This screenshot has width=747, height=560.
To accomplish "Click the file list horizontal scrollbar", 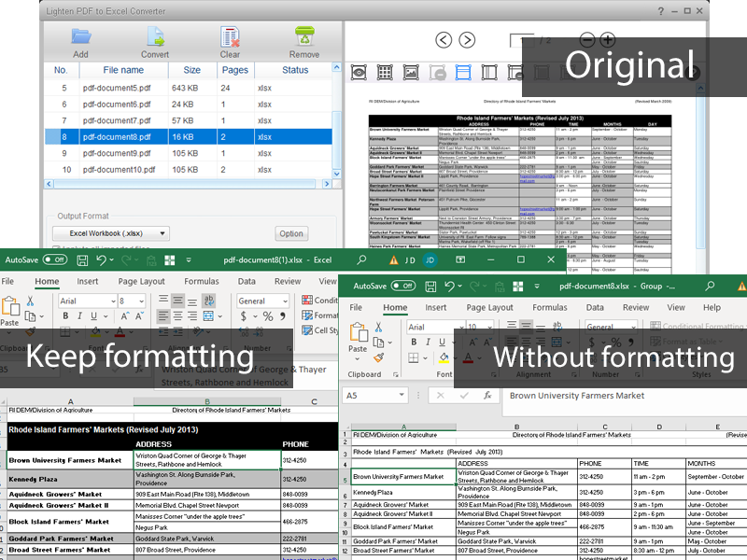I will click(x=189, y=183).
